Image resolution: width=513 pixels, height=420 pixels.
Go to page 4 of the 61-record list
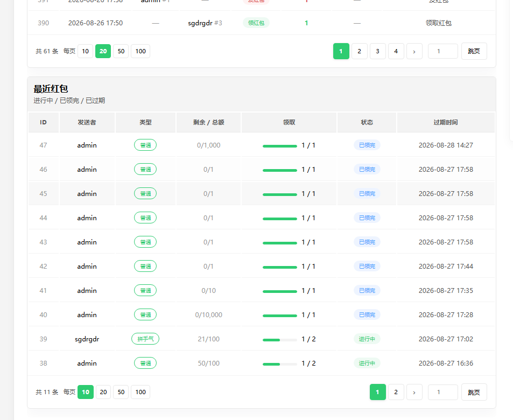[396, 51]
